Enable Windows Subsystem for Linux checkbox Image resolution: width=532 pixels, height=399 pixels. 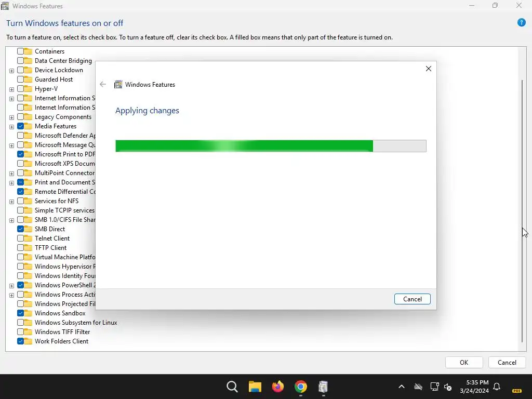[20, 322]
